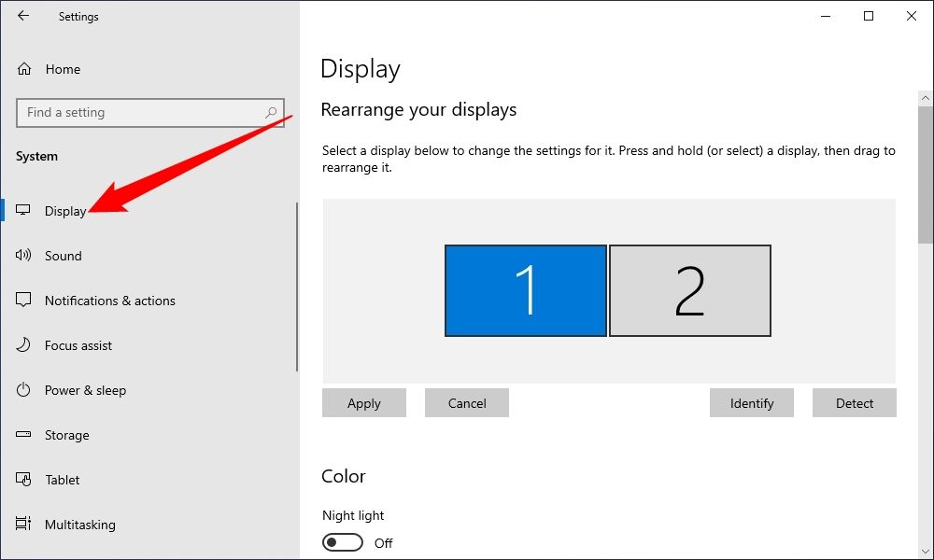This screenshot has height=560, width=934.
Task: Open the Display settings section
Action: click(65, 211)
